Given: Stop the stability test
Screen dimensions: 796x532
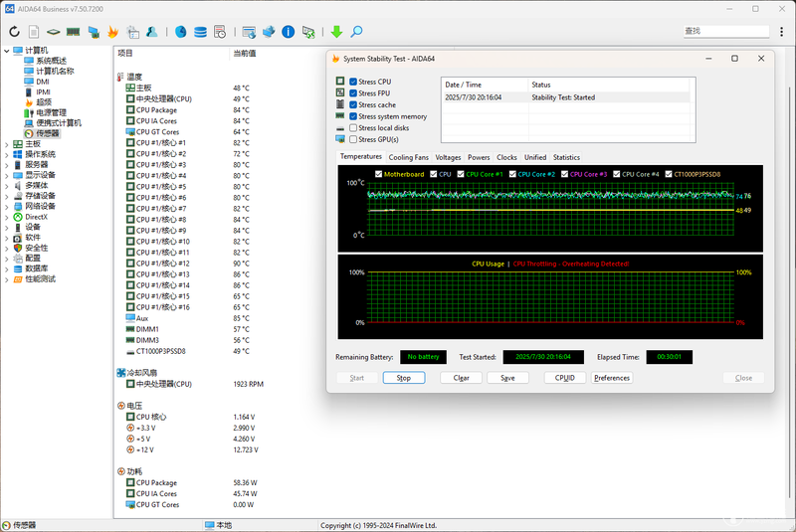Looking at the screenshot, I should point(404,378).
